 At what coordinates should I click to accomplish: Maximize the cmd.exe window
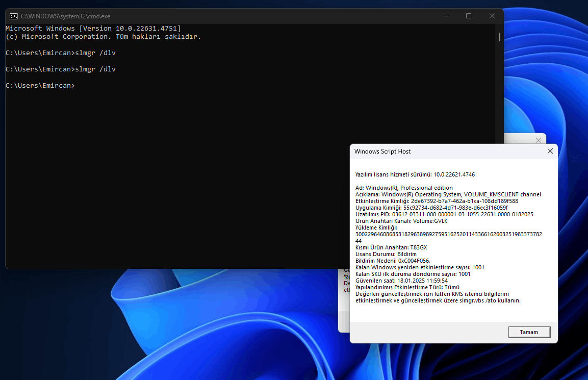click(468, 16)
